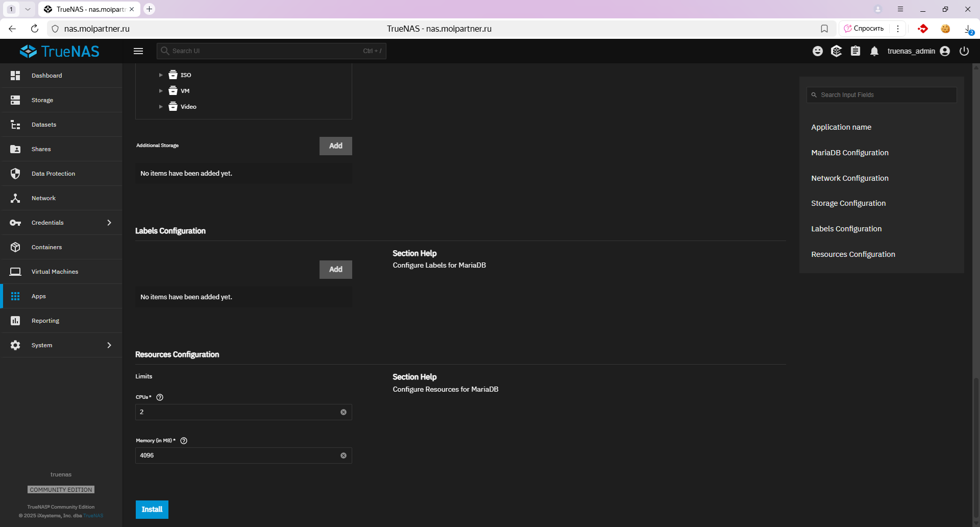The image size is (980, 527).
Task: Open the alerts bell icon
Action: click(874, 51)
